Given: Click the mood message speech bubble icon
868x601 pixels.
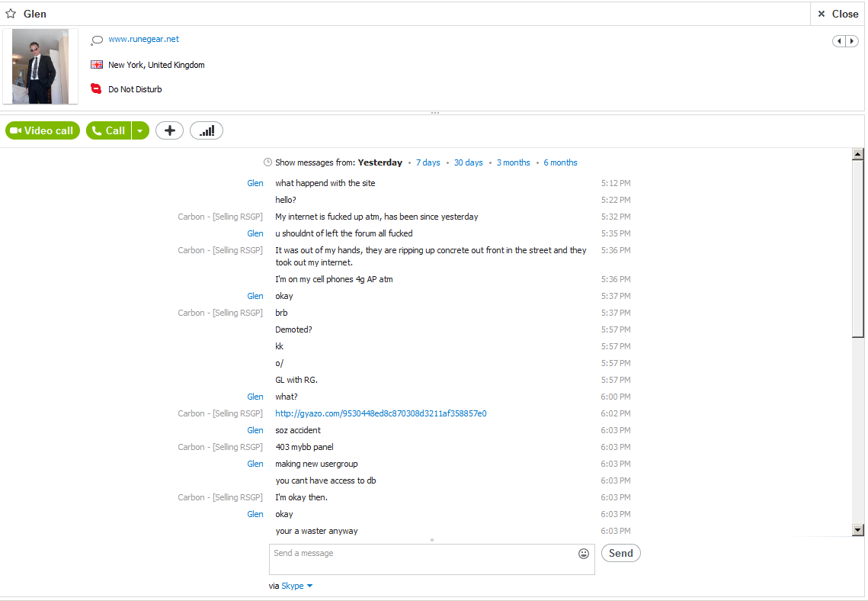Looking at the screenshot, I should 96,40.
